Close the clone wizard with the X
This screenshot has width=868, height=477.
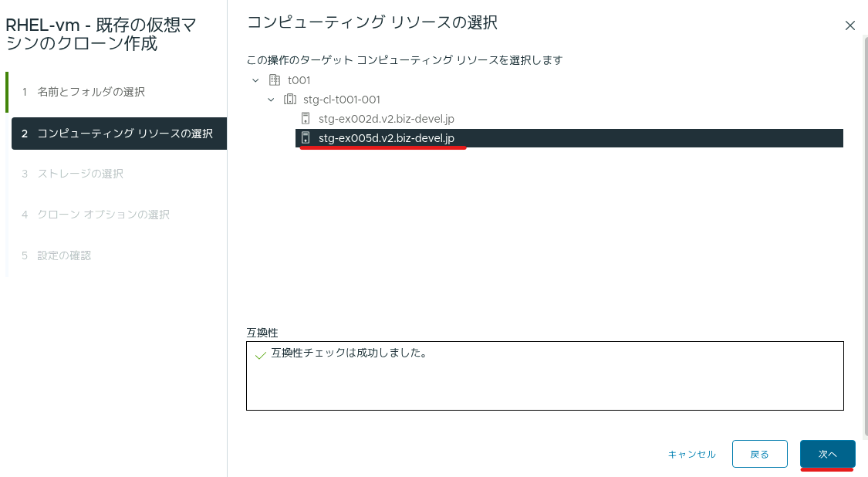point(850,25)
